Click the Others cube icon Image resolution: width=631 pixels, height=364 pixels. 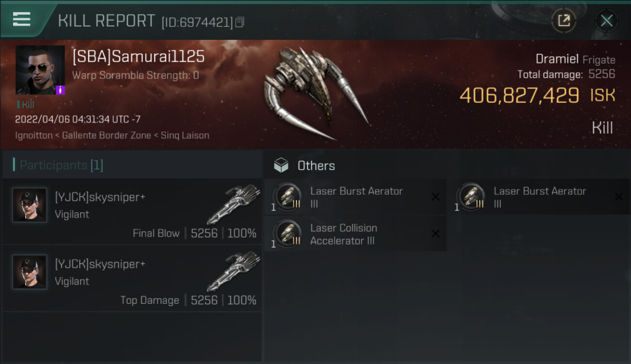coord(281,165)
